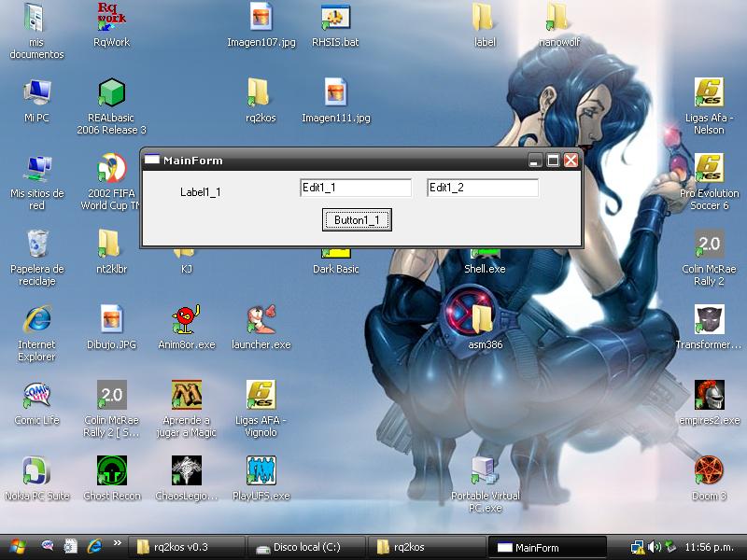747x560 pixels.
Task: Select the Internet Explorer desktop shortcut
Action: pos(37,321)
